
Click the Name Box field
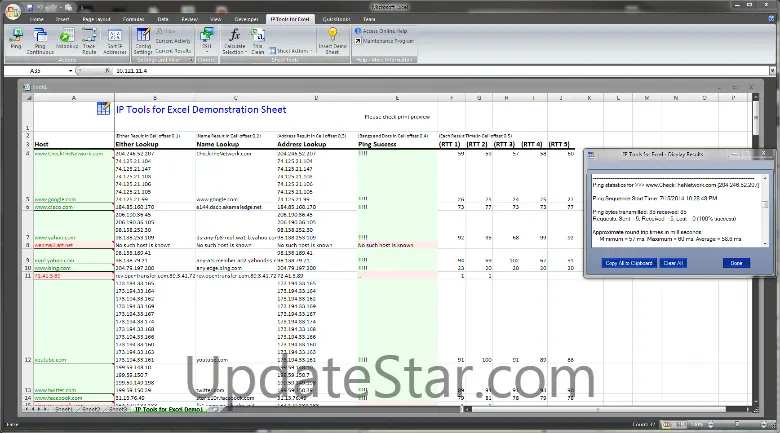[x=36, y=71]
